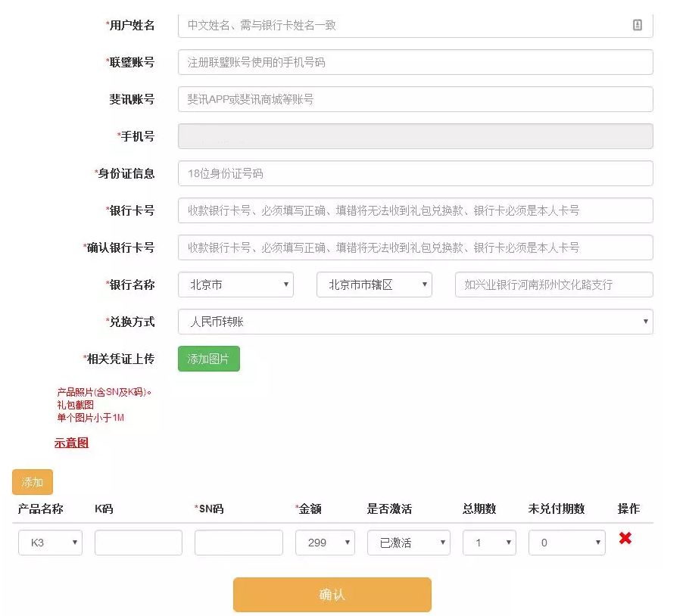Delete the K3 product row with red X
This screenshot has height=616, width=686.
coord(625,538)
